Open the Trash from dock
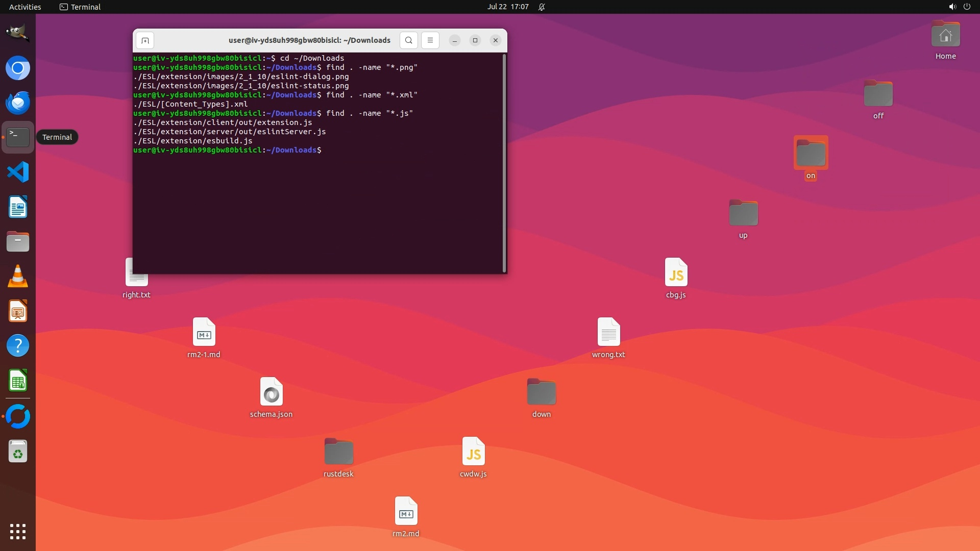The width and height of the screenshot is (980, 551). (18, 451)
